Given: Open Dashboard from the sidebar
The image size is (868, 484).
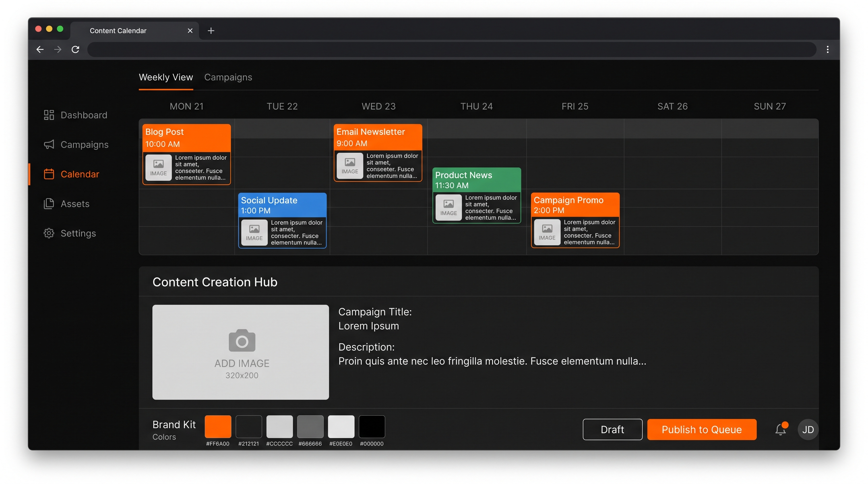Looking at the screenshot, I should tap(84, 115).
